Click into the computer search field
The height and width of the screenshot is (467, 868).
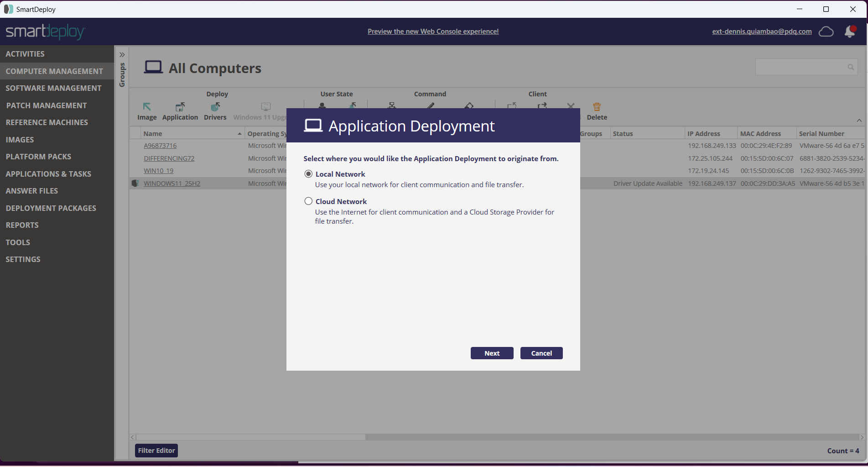click(800, 67)
